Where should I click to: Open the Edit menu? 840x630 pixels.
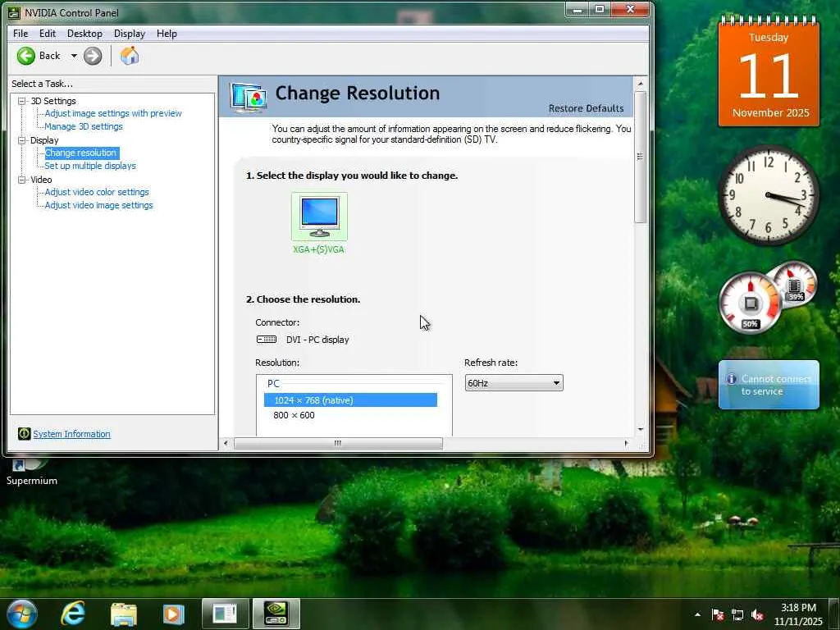[47, 34]
